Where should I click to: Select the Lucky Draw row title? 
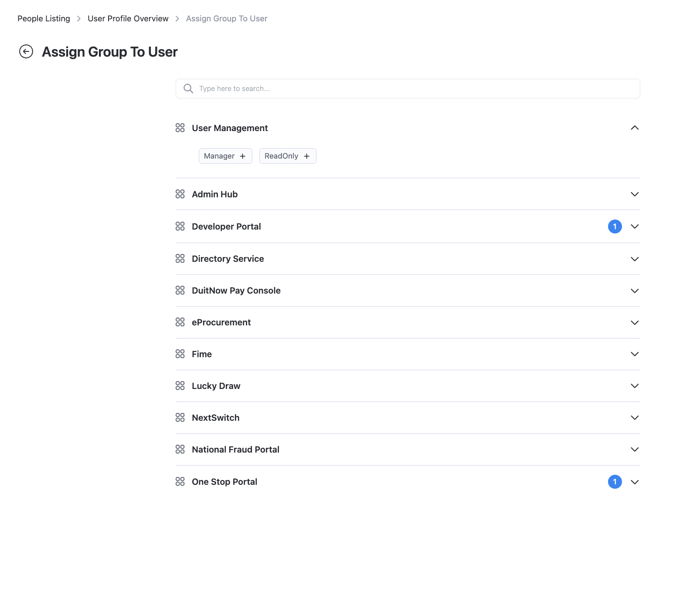216,386
